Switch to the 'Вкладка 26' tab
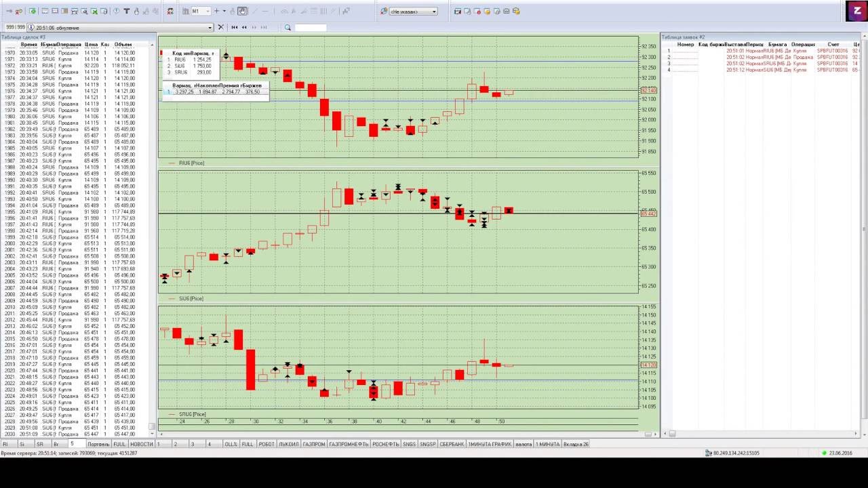The image size is (868, 488). 576,444
